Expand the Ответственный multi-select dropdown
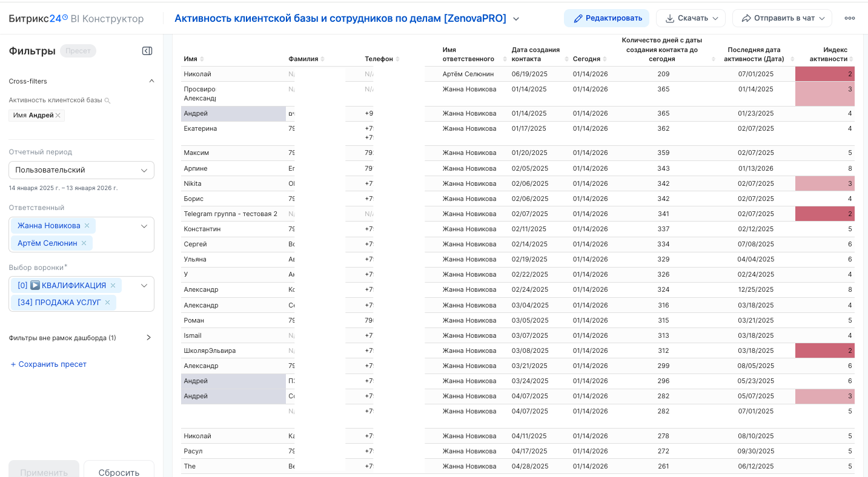This screenshot has width=868, height=477. (x=144, y=226)
